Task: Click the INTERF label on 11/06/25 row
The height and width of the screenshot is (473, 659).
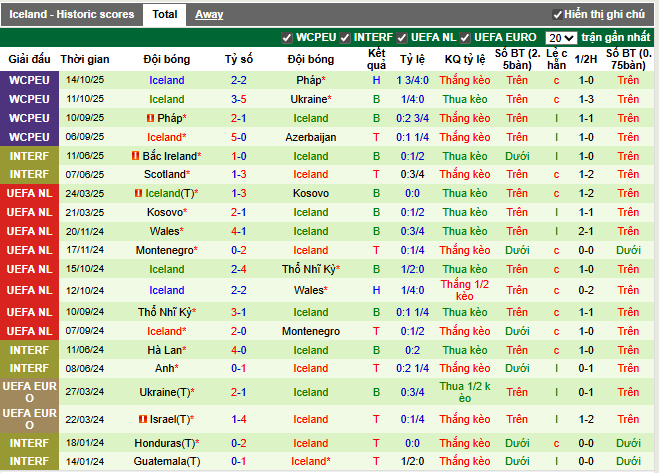Action: (x=29, y=156)
